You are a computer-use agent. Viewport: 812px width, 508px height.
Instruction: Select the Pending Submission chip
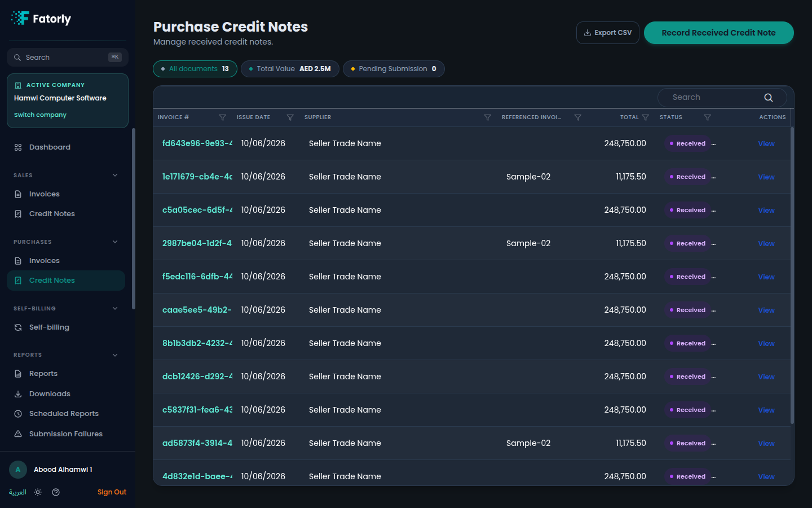pyautogui.click(x=394, y=69)
